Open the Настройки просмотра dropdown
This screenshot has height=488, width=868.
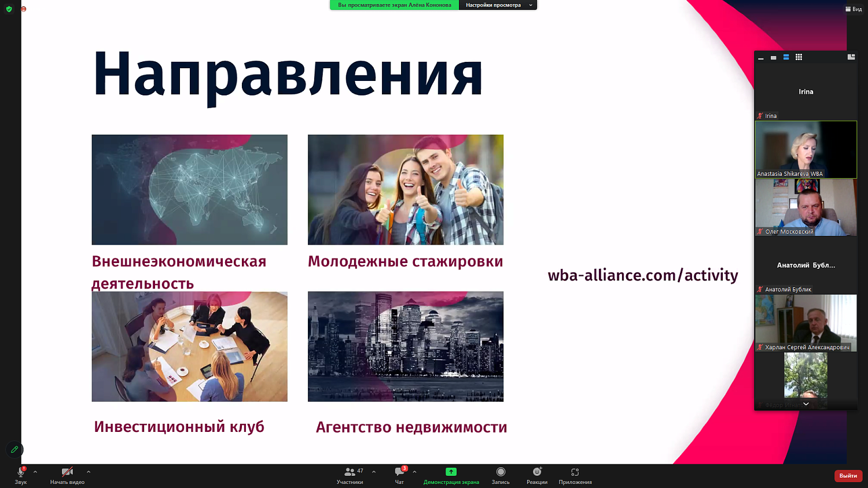coord(496,5)
